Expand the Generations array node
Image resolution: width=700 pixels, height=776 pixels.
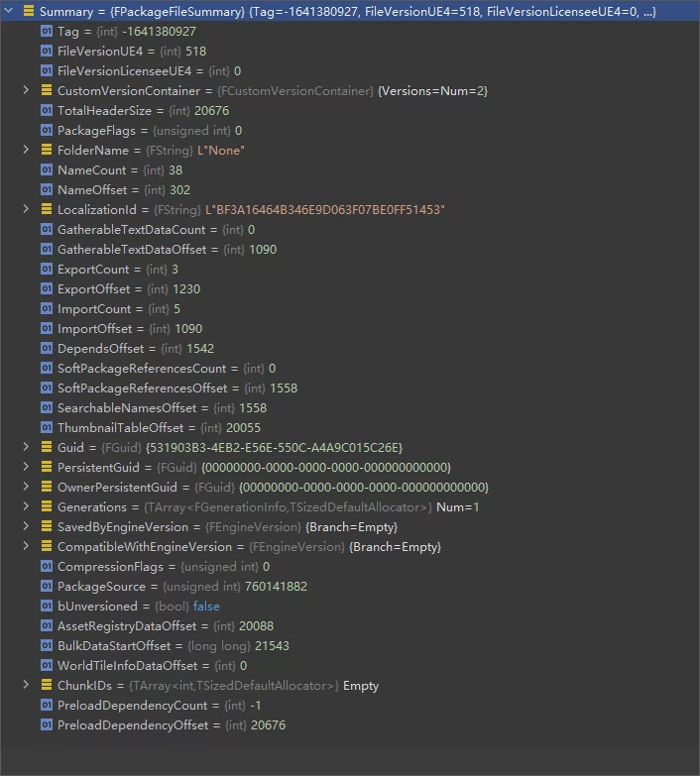[x=27, y=507]
